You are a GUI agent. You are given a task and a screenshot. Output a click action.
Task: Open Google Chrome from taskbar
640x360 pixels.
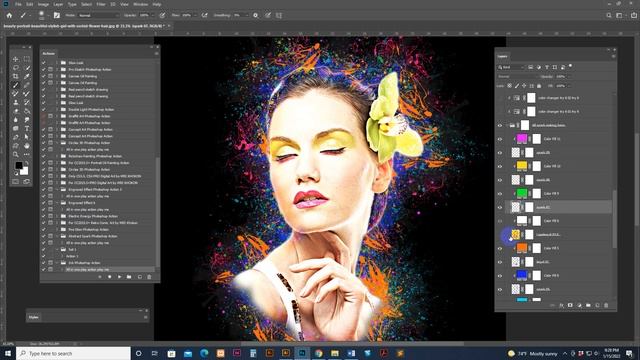318,353
